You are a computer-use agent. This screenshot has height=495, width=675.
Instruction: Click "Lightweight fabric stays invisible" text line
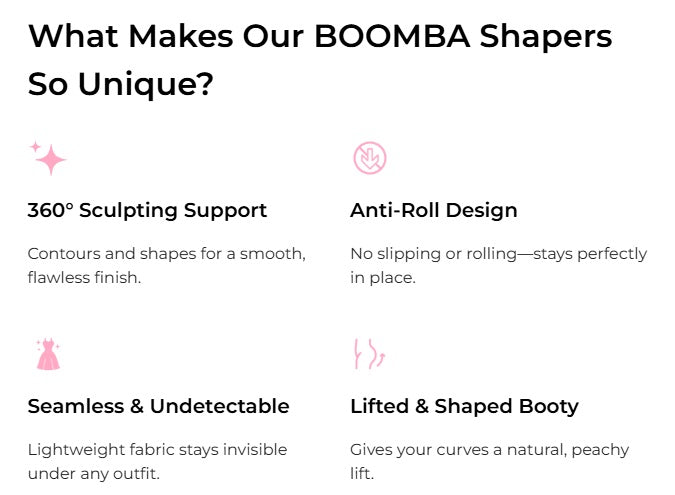click(x=157, y=450)
